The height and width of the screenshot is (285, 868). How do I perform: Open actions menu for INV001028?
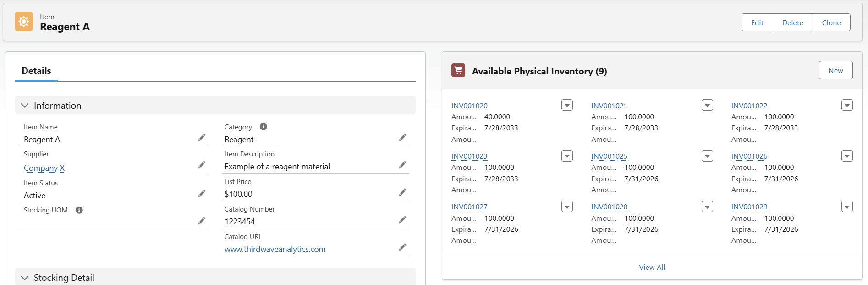708,207
